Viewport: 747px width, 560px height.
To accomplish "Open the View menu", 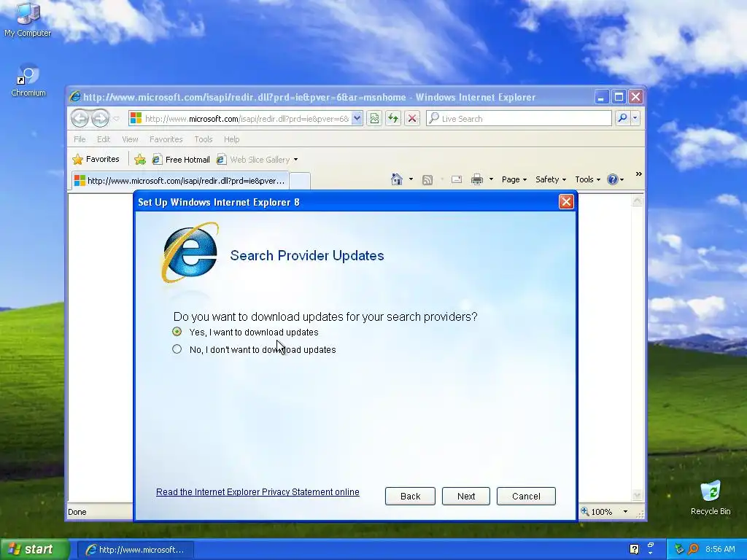I will click(x=130, y=139).
